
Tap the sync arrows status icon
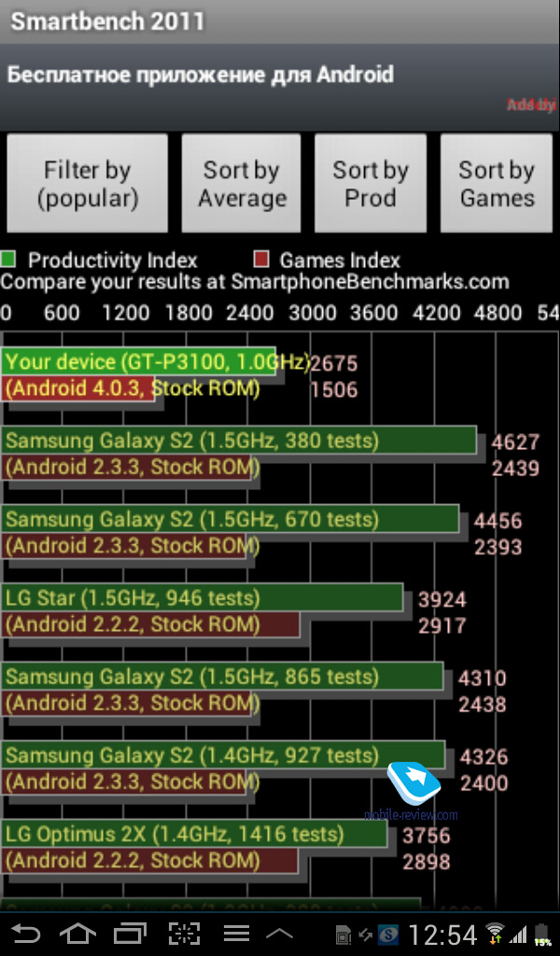click(366, 934)
